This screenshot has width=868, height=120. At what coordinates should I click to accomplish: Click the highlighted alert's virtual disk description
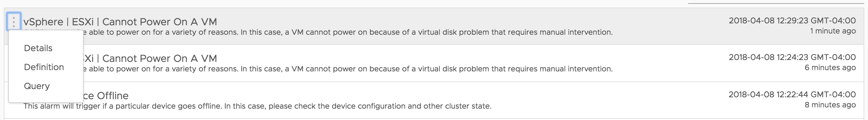click(348, 33)
